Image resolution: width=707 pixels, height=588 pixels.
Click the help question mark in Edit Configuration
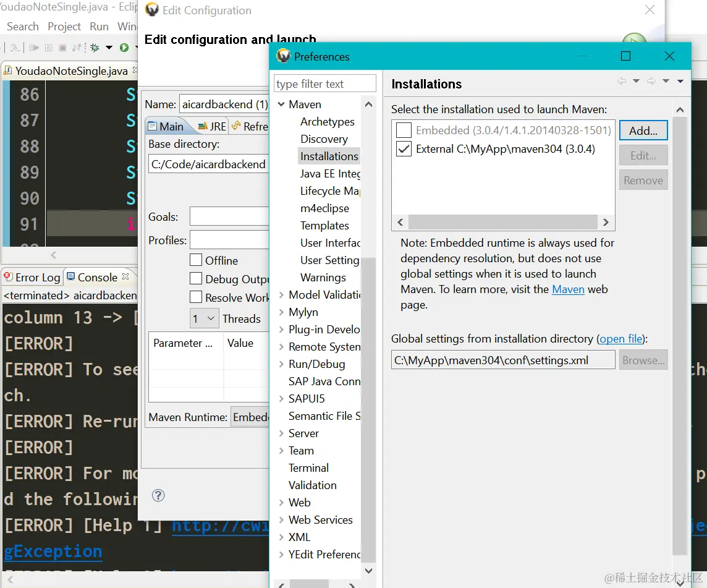158,495
